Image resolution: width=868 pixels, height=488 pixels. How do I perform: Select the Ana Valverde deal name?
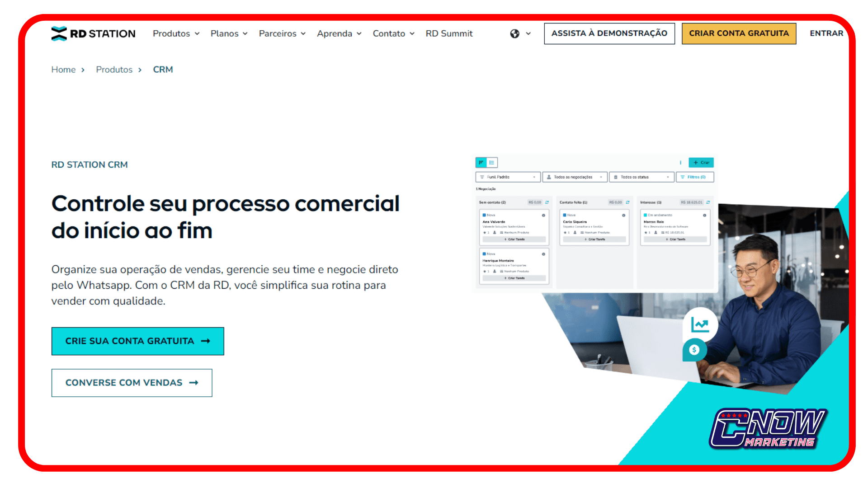coord(494,222)
